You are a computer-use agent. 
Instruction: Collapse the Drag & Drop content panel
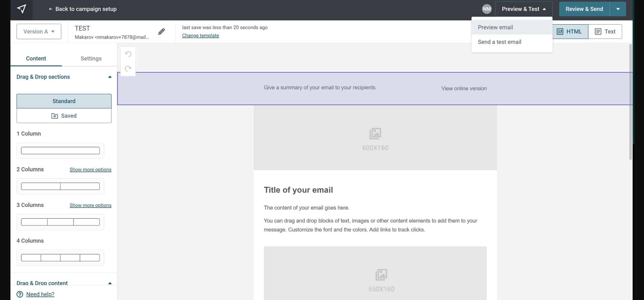110,283
